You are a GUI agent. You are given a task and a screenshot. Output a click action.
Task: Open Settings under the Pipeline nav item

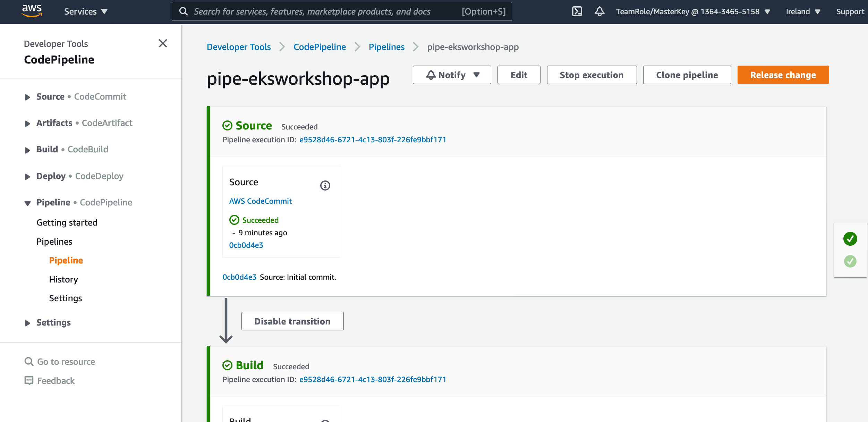[66, 298]
